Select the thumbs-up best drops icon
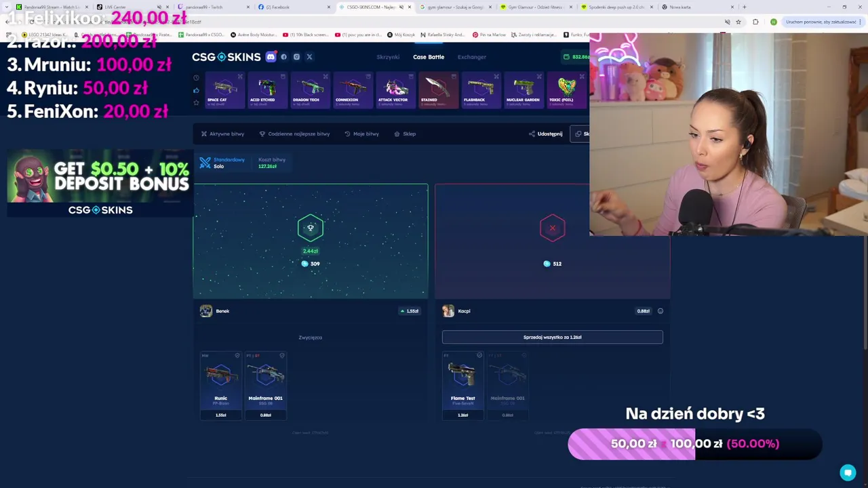868x488 pixels. (x=196, y=90)
